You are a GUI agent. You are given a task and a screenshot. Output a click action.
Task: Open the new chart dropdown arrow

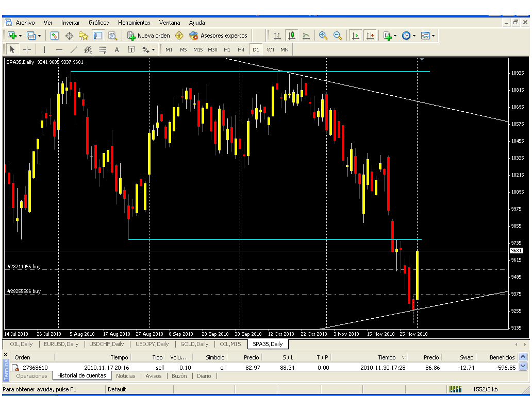20,36
